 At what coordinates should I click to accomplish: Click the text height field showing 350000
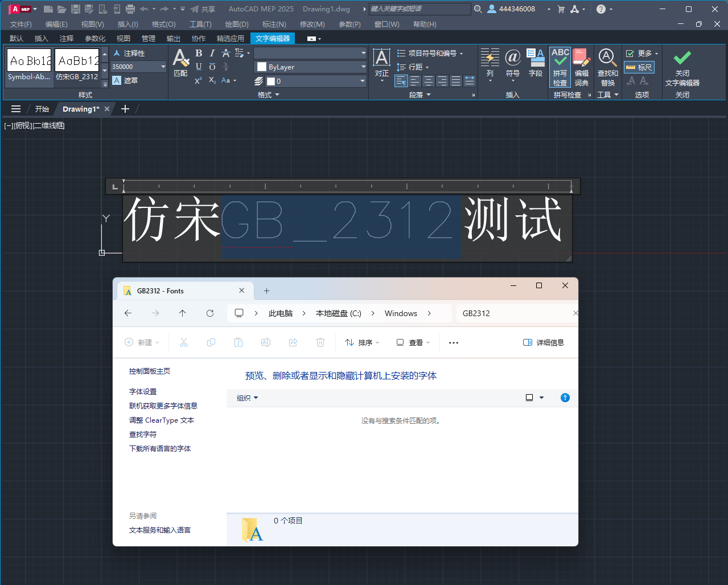pyautogui.click(x=135, y=67)
